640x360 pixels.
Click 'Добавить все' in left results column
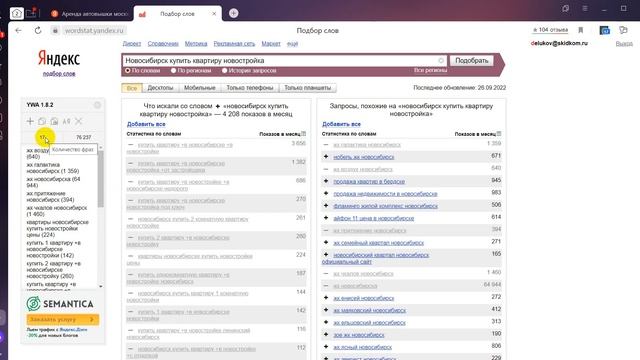146,124
